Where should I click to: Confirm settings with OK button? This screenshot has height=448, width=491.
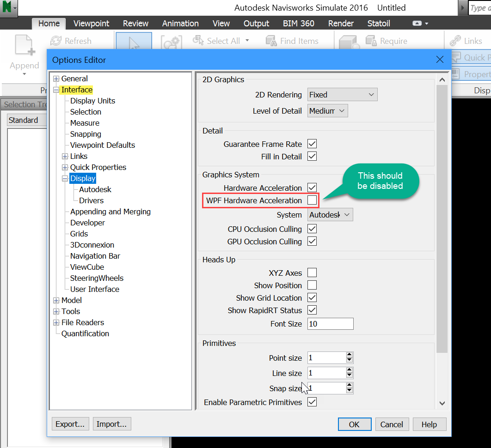point(355,424)
